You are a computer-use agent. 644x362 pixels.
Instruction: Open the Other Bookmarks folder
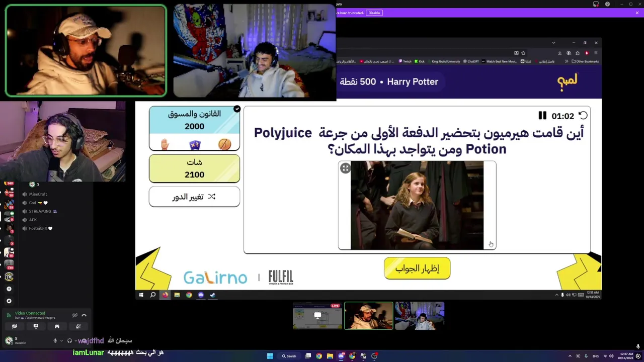pyautogui.click(x=585, y=61)
